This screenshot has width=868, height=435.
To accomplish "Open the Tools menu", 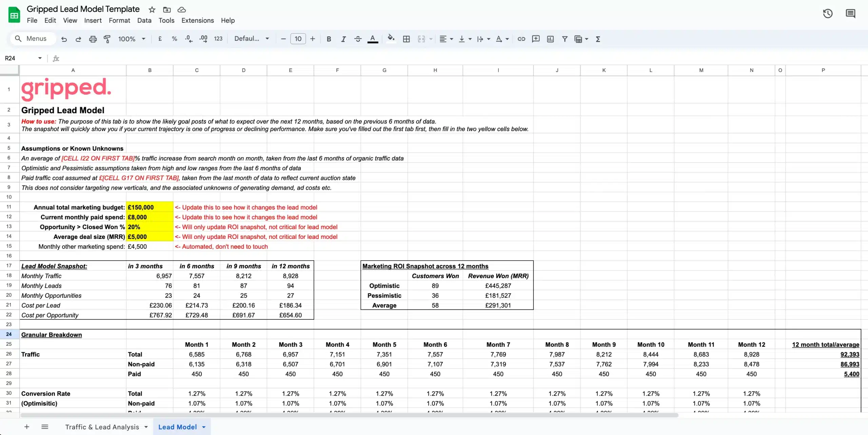I will 166,20.
